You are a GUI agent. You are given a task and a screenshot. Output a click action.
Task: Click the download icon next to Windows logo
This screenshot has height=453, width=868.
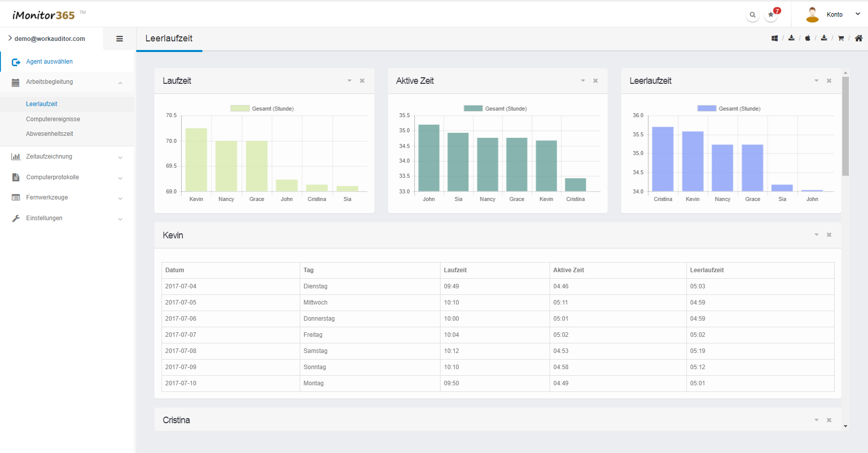pos(791,38)
